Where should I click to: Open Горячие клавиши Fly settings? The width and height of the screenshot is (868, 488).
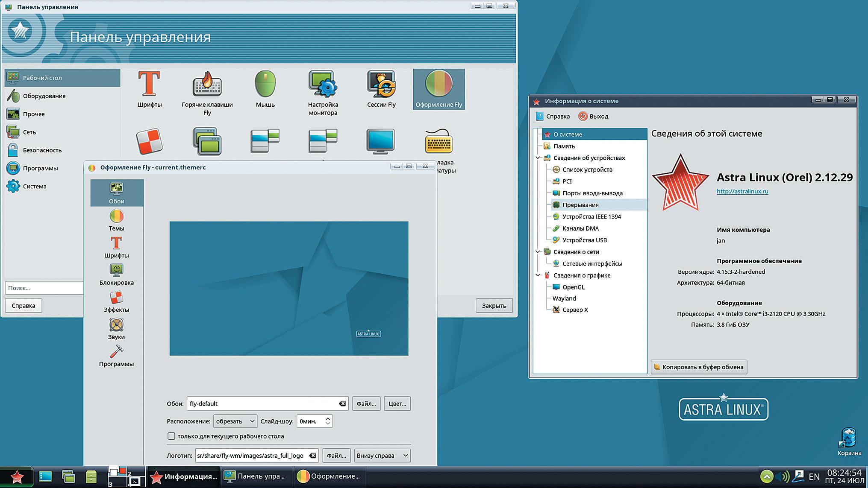click(207, 93)
